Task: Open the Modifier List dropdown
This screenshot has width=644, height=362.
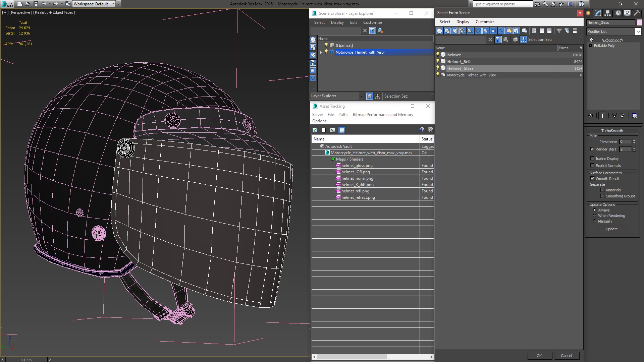Action: pos(638,31)
